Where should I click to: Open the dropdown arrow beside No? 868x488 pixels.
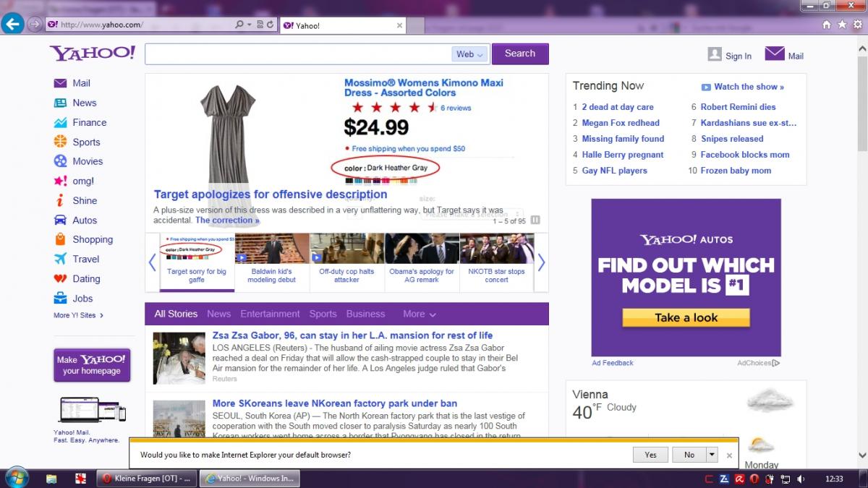pyautogui.click(x=712, y=455)
